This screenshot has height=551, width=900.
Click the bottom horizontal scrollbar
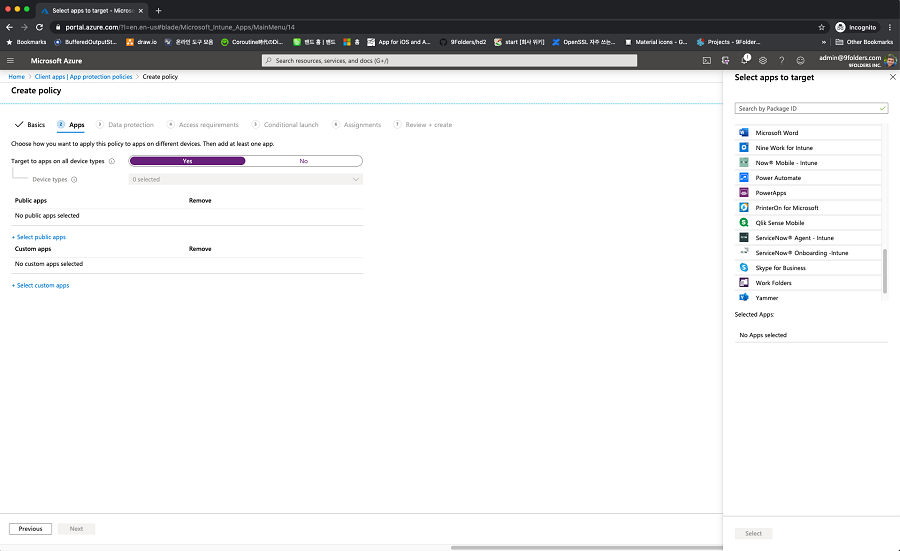587,548
